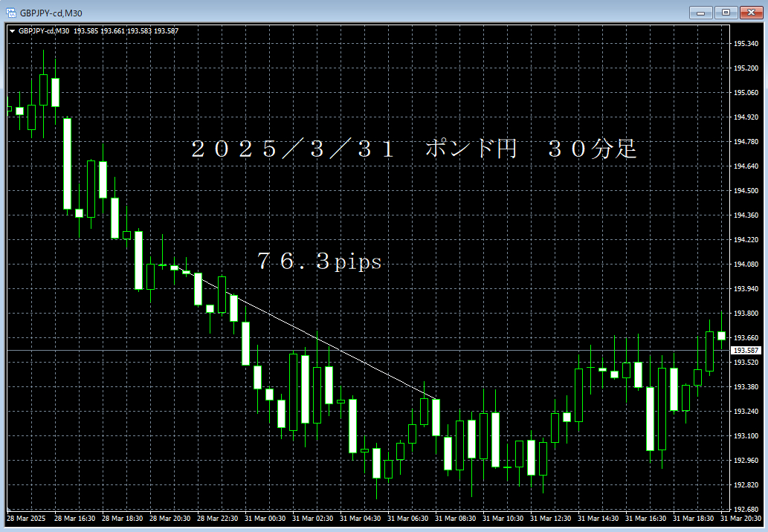Image resolution: width=768 pixels, height=532 pixels.
Task: Select the 76.3pips text label
Action: tap(320, 262)
